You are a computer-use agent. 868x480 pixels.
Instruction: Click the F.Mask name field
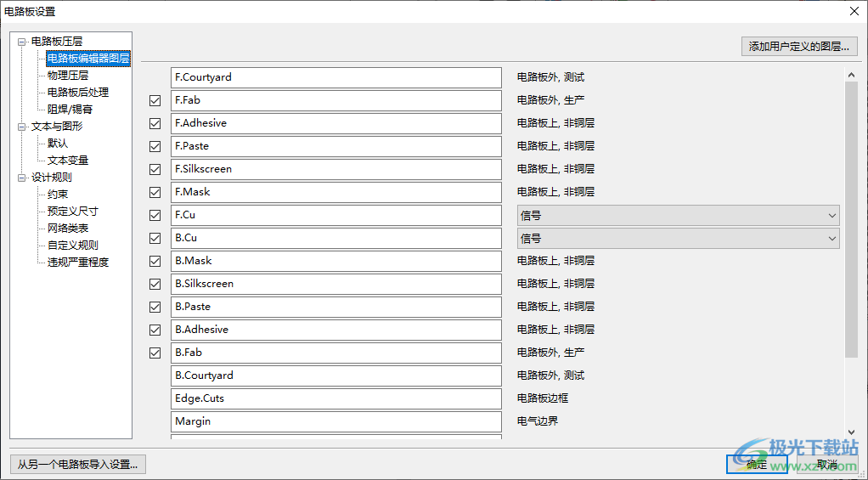336,193
